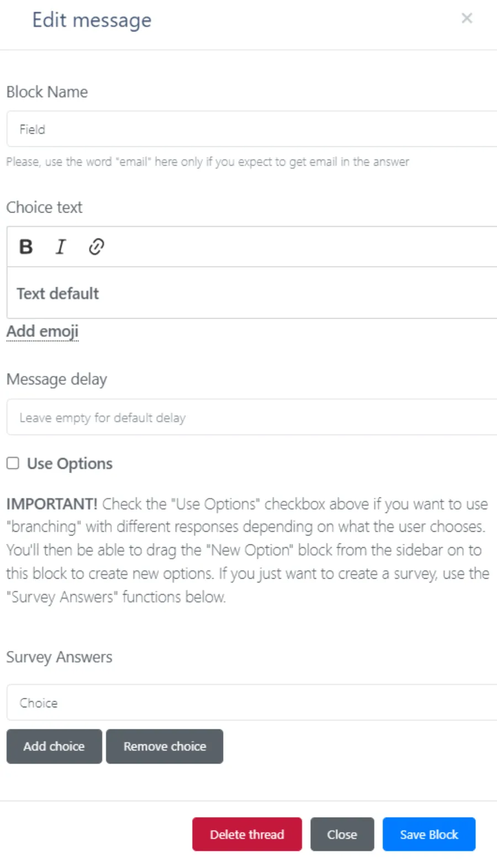Toggle bold formatting in Choice text editor

coord(26,246)
